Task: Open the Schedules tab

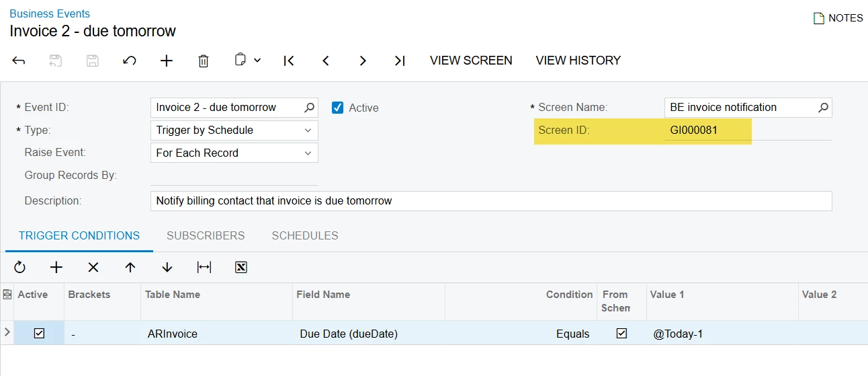Action: [305, 235]
